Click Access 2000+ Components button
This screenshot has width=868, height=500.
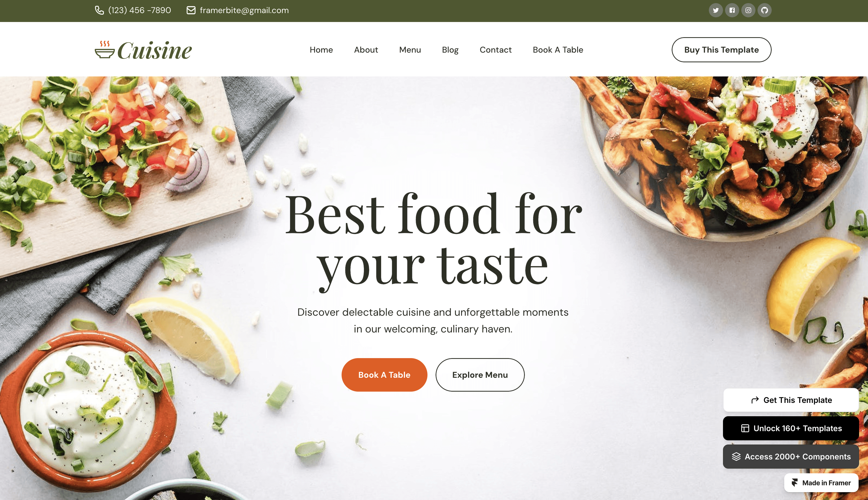[791, 456]
